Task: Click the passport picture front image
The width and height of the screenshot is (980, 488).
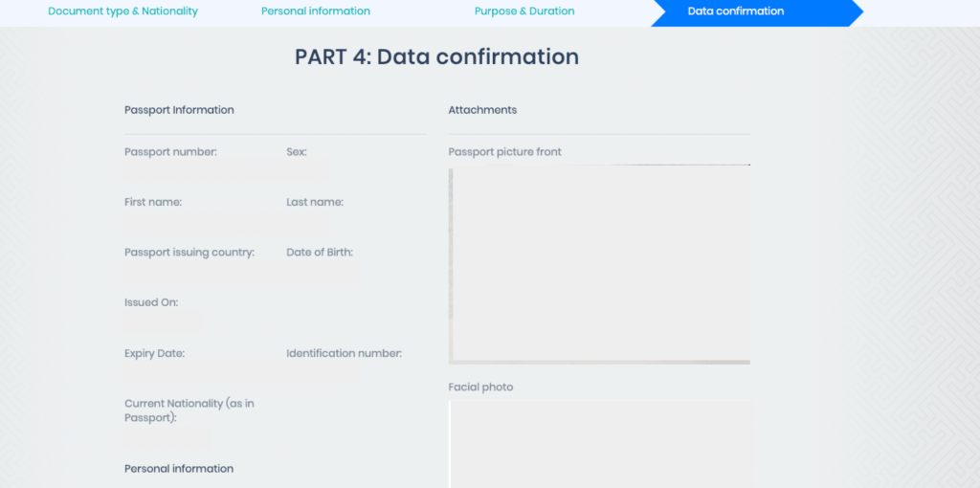Action: (599, 264)
